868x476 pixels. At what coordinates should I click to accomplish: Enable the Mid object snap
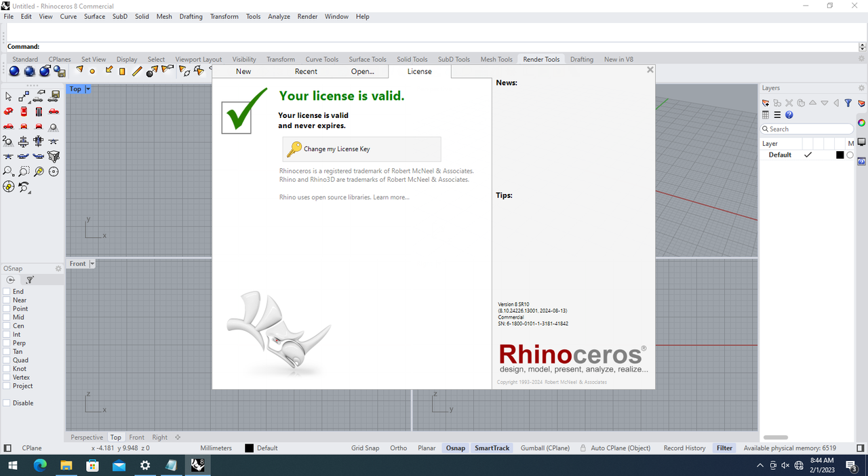(7, 317)
